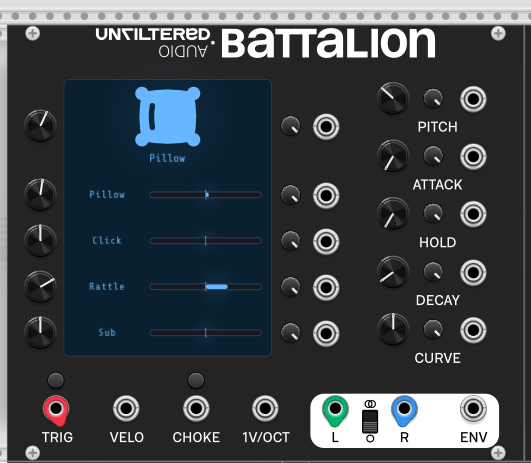Click the red TRIG input jack

[56, 409]
